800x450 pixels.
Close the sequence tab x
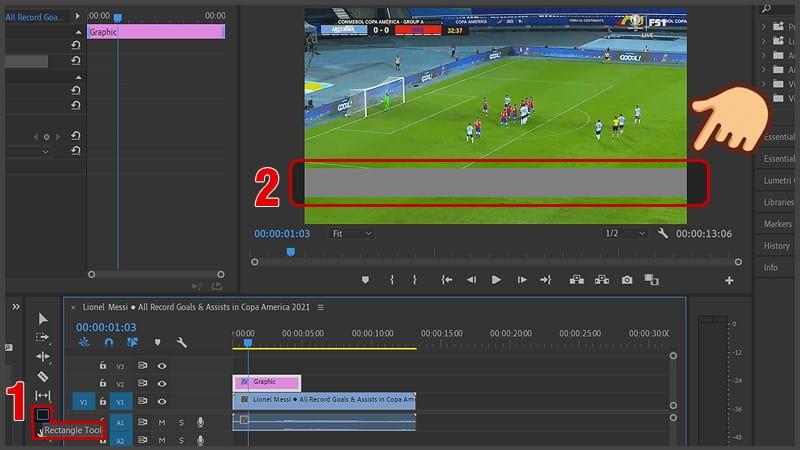coord(73,307)
